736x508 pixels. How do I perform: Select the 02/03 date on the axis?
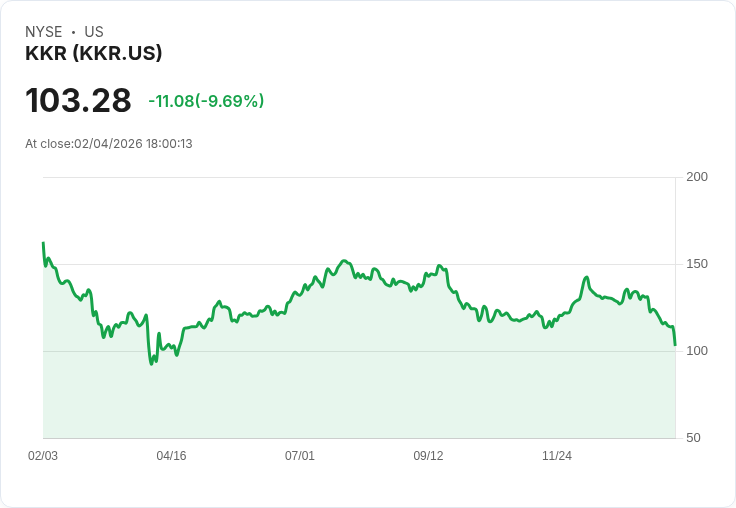pyautogui.click(x=43, y=456)
